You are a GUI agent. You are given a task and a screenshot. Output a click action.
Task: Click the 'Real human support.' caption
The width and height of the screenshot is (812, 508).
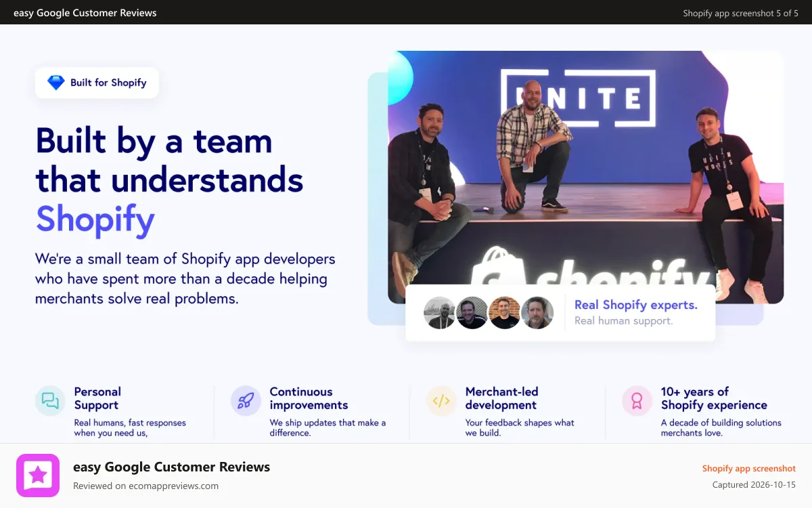click(624, 320)
